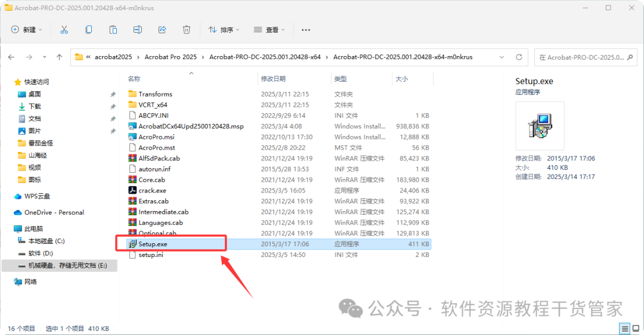
Task: Go forward with the right arrow
Action: point(29,57)
